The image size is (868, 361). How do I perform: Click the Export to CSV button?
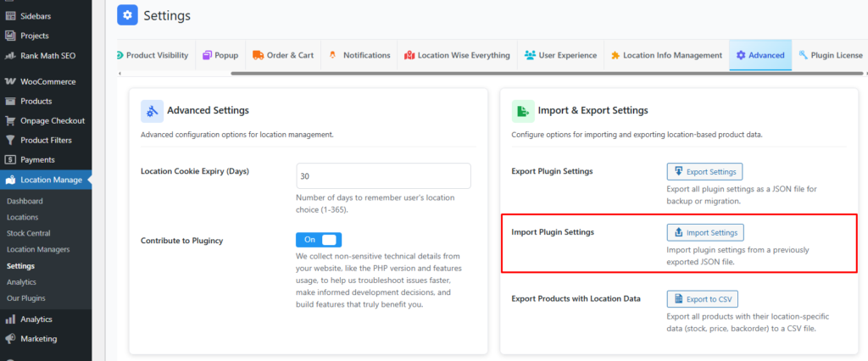coord(704,298)
